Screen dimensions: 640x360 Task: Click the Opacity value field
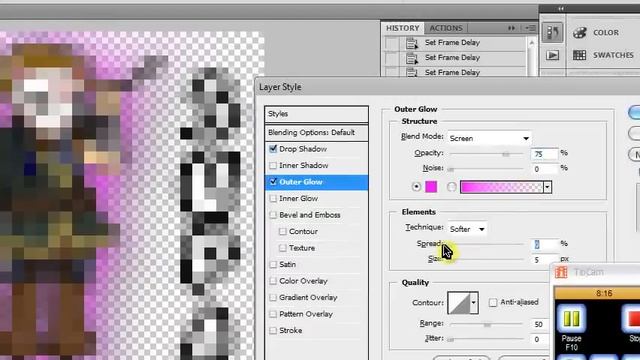click(544, 154)
